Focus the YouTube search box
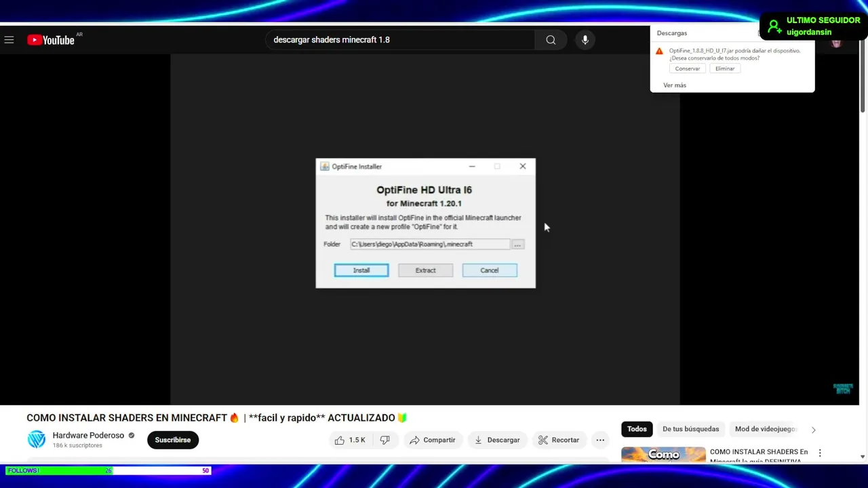 (x=400, y=40)
